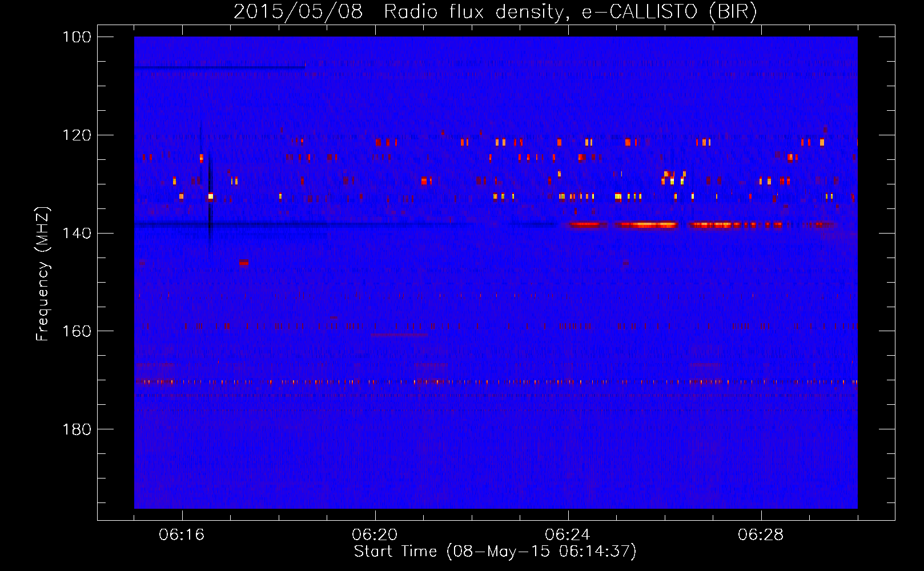This screenshot has width=924, height=571.
Task: Click the dark vertical spike near 06:16:30
Action: (x=210, y=200)
